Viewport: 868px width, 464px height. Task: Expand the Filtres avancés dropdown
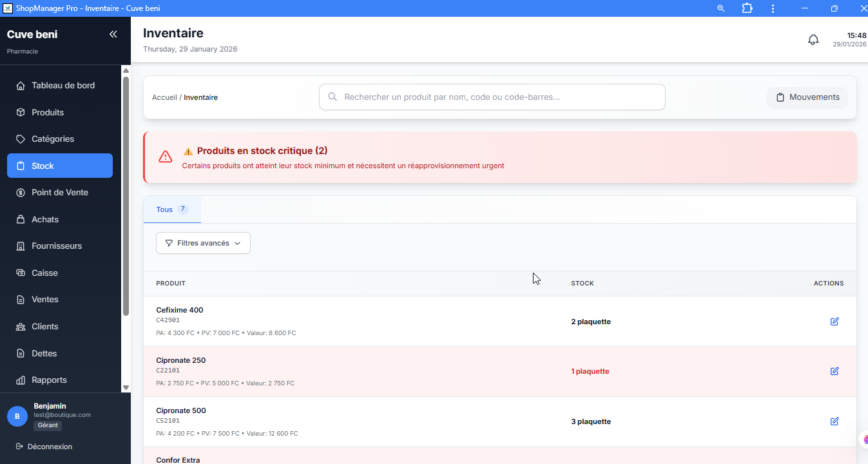[203, 243]
